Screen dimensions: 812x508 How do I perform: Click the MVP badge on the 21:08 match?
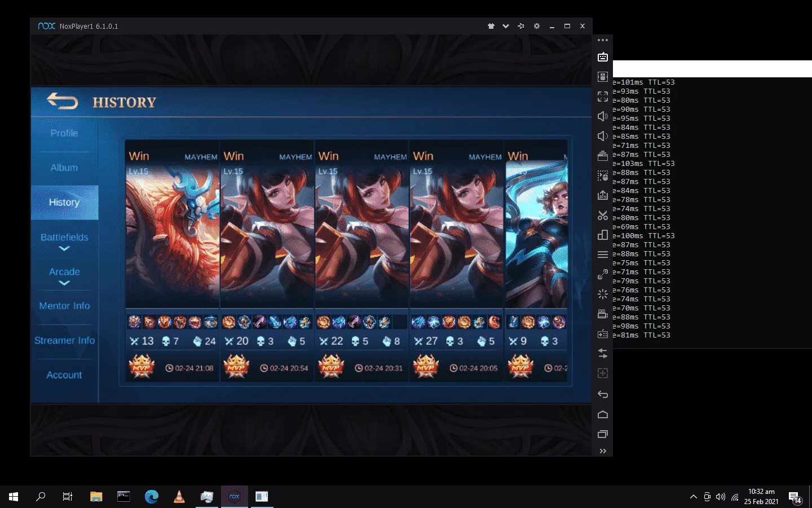click(142, 366)
